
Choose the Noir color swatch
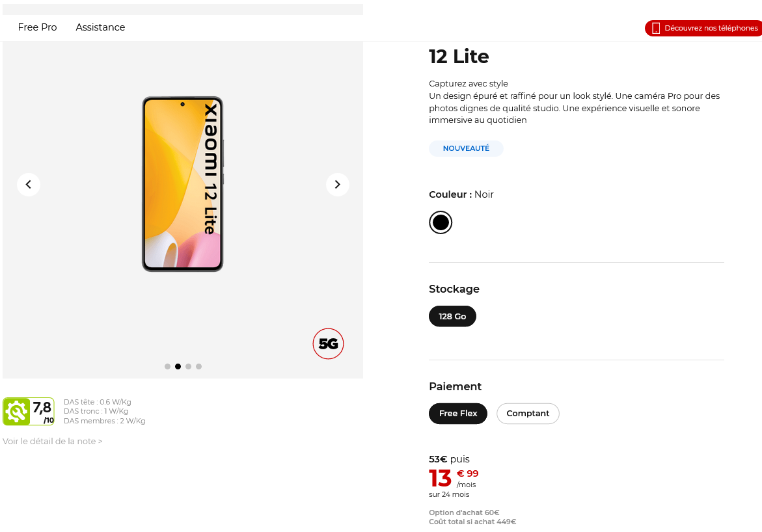[x=441, y=222]
